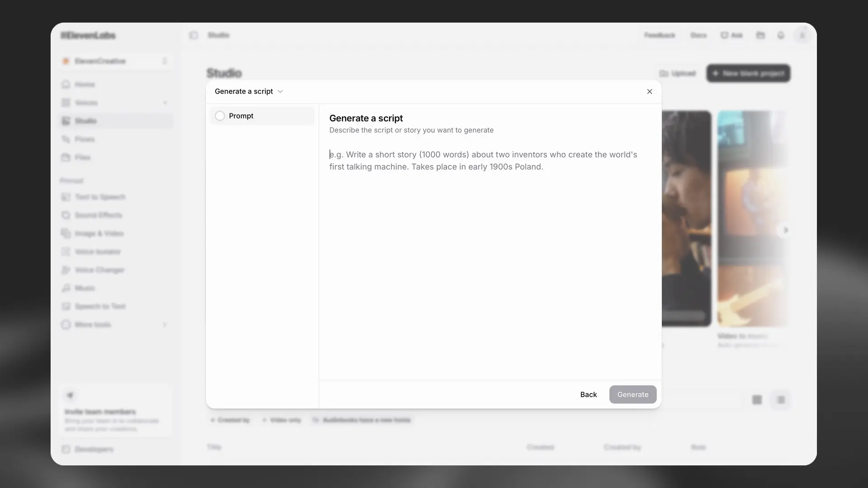Open the Docs link in the header
Viewport: 868px width, 488px height.
[x=698, y=35]
